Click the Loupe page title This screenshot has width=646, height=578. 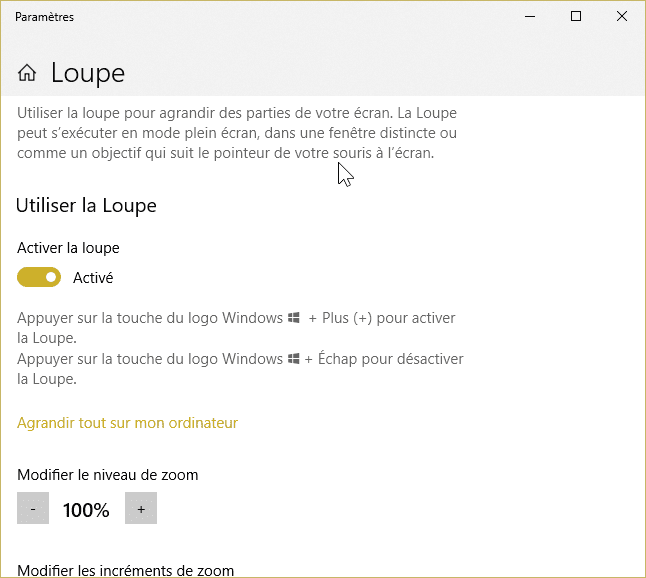coord(88,73)
